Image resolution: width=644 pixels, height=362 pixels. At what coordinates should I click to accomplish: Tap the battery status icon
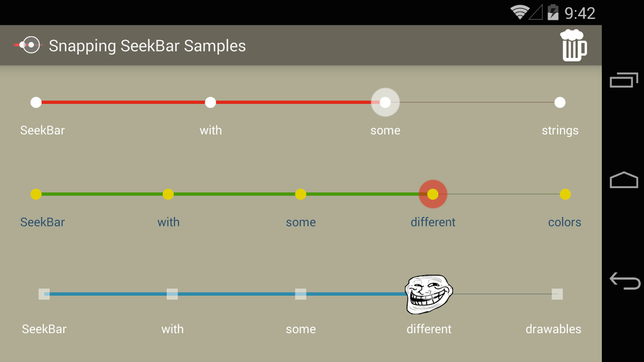pos(553,12)
